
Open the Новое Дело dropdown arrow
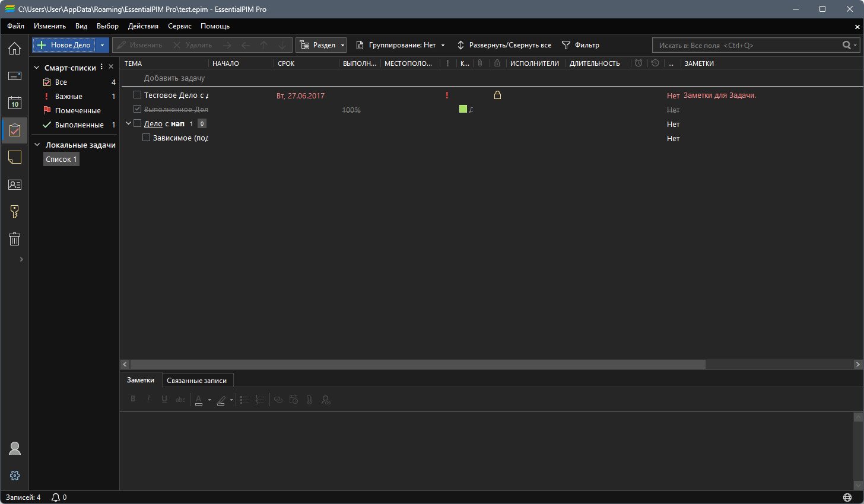102,45
